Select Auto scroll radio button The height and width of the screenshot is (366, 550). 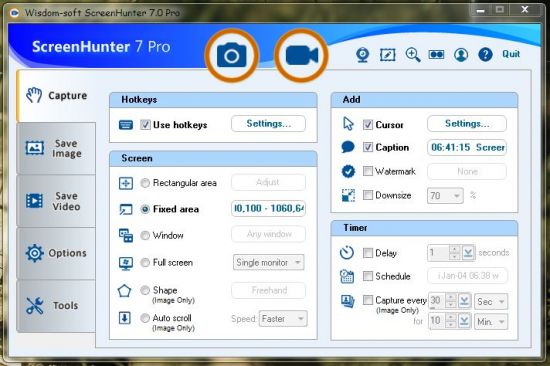tap(145, 318)
